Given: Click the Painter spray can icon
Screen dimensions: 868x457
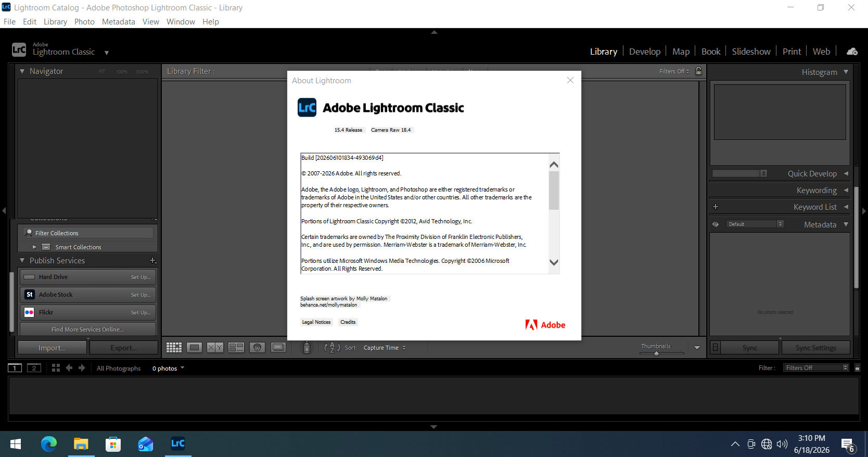Looking at the screenshot, I should [307, 347].
